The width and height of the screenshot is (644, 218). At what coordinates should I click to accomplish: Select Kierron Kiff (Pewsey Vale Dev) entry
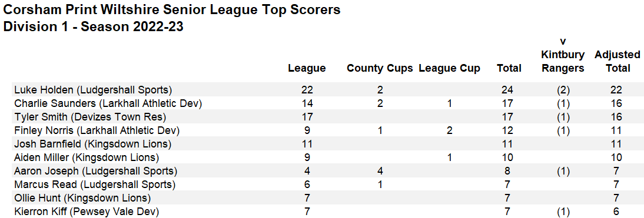(87, 212)
